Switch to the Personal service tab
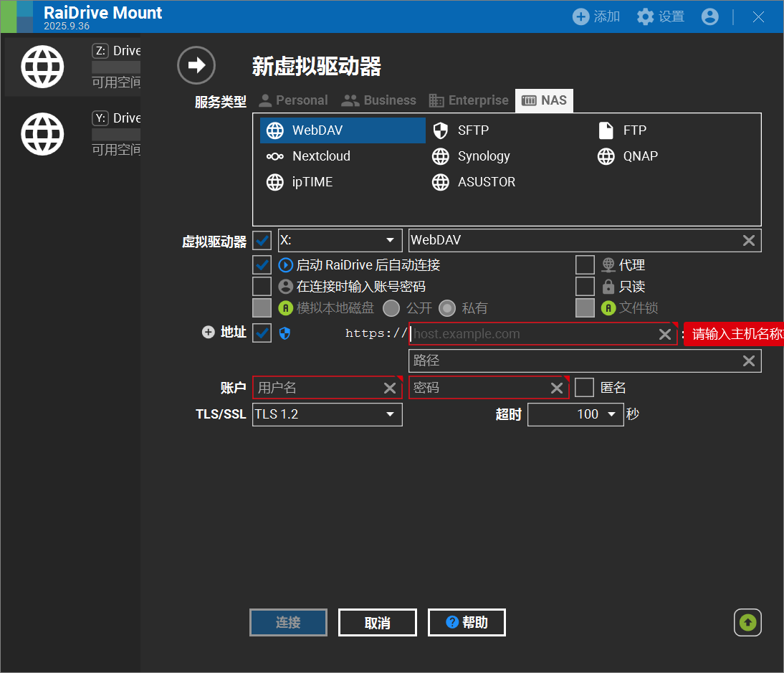 (x=293, y=100)
